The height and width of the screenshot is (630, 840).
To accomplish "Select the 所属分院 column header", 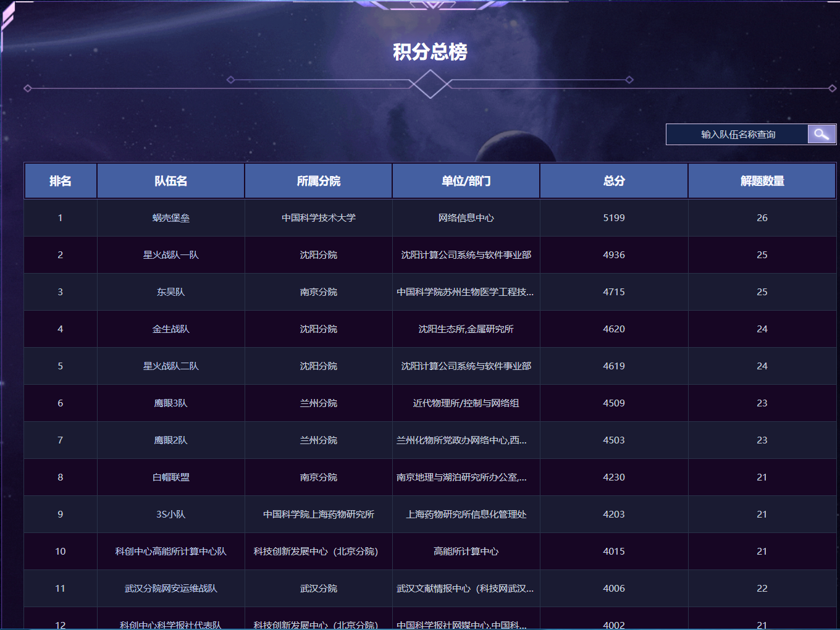I will pos(319,181).
